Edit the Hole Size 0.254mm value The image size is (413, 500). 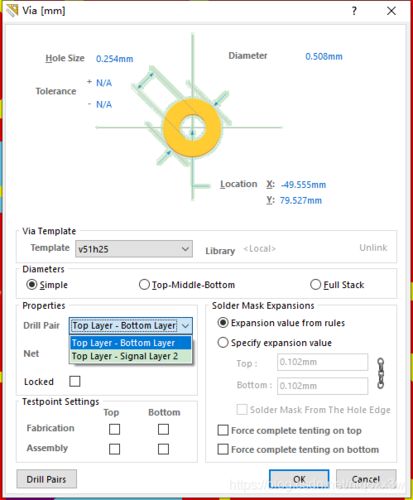click(x=115, y=59)
